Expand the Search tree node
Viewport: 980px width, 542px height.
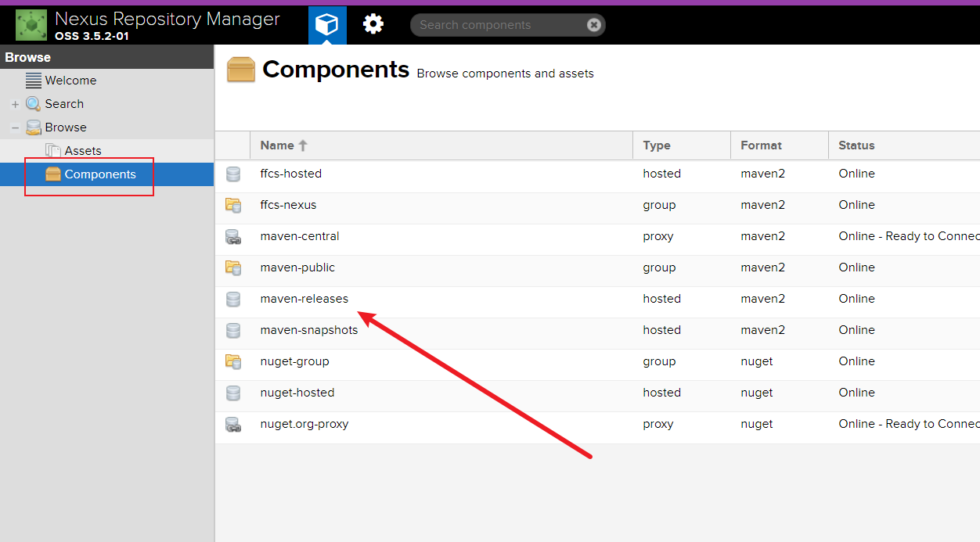(x=15, y=105)
